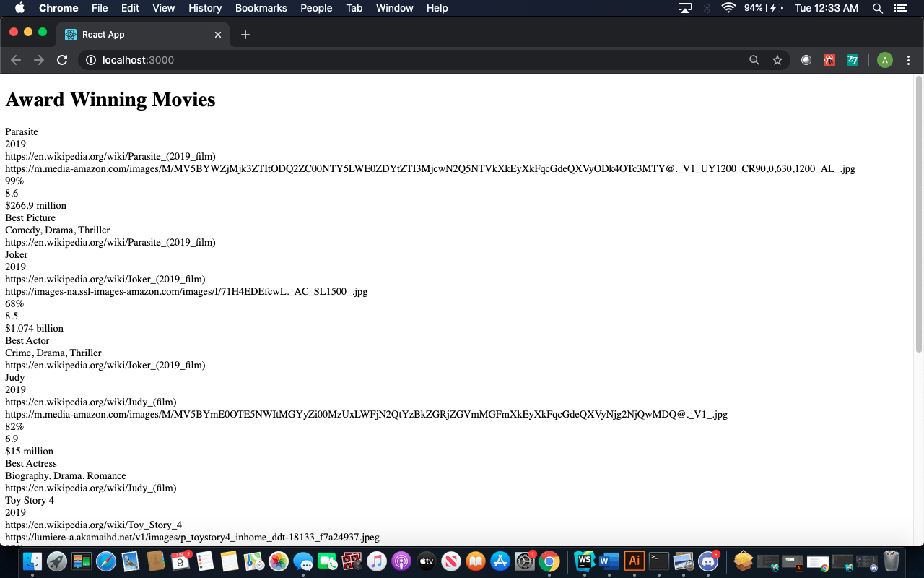Image resolution: width=924 pixels, height=578 pixels.
Task: Click the Judy movie title text
Action: tap(15, 377)
